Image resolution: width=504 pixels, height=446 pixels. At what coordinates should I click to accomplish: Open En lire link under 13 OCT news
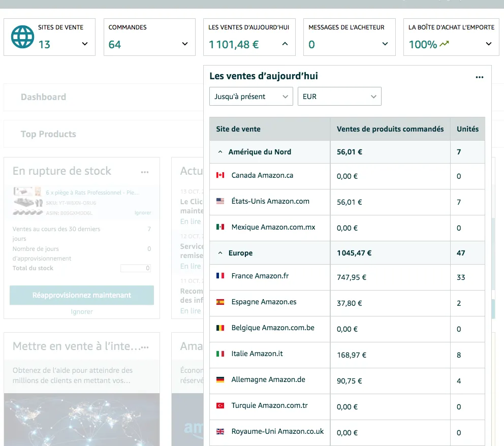pyautogui.click(x=191, y=221)
